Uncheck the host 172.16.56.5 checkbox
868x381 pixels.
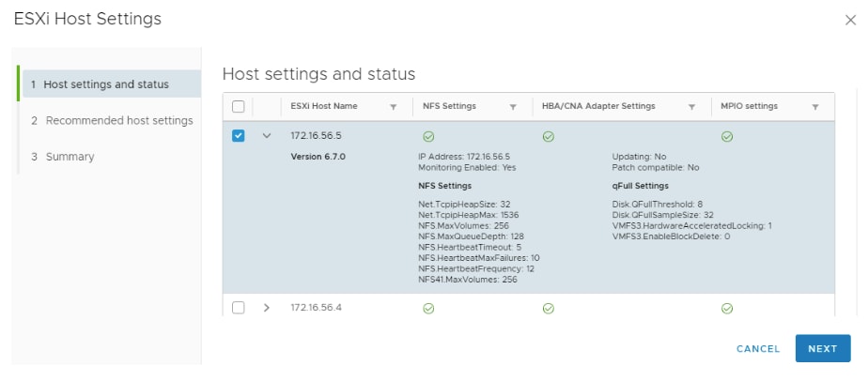[238, 136]
